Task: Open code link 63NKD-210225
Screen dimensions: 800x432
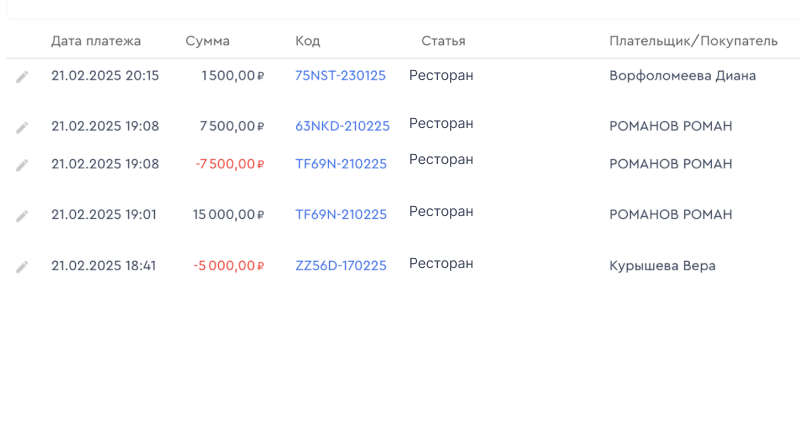Action: click(342, 126)
